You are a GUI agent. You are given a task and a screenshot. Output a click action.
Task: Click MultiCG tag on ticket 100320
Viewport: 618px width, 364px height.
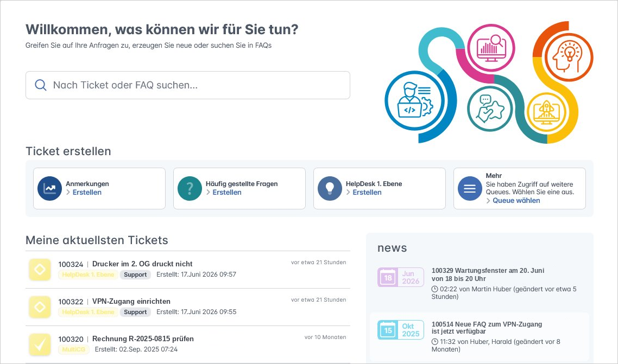coord(74,349)
